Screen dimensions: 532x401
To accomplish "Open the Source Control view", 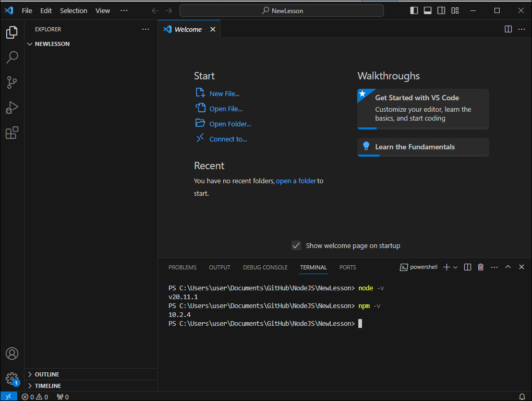I will click(x=12, y=82).
